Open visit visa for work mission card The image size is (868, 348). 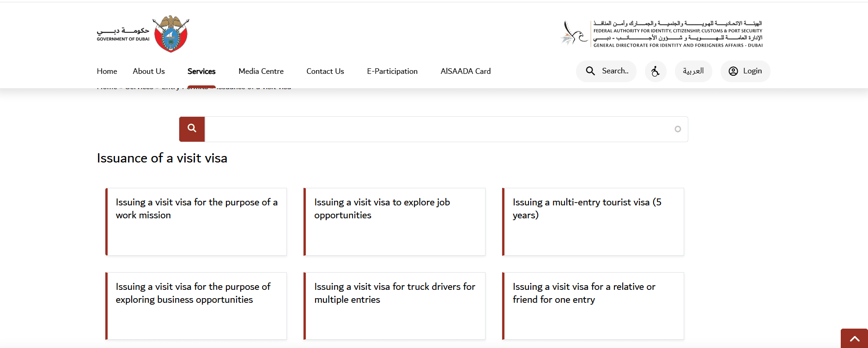pos(196,222)
